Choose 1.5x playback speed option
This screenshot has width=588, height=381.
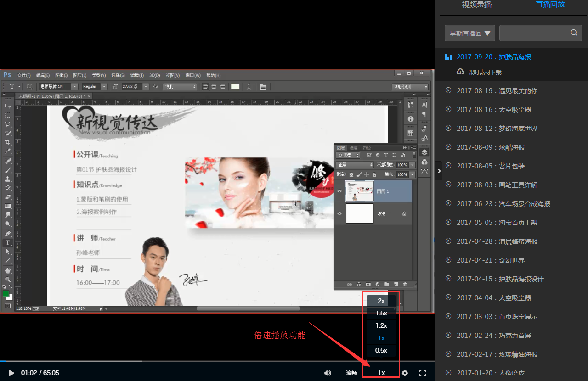click(381, 313)
